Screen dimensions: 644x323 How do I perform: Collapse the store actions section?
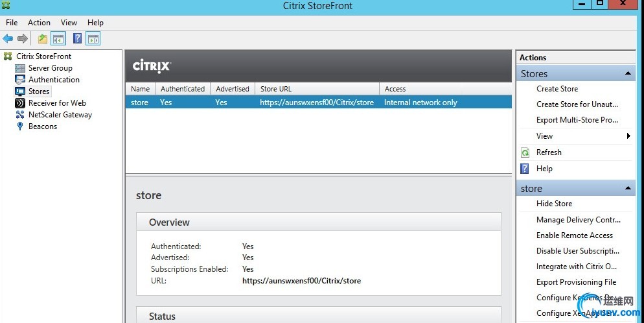[628, 188]
